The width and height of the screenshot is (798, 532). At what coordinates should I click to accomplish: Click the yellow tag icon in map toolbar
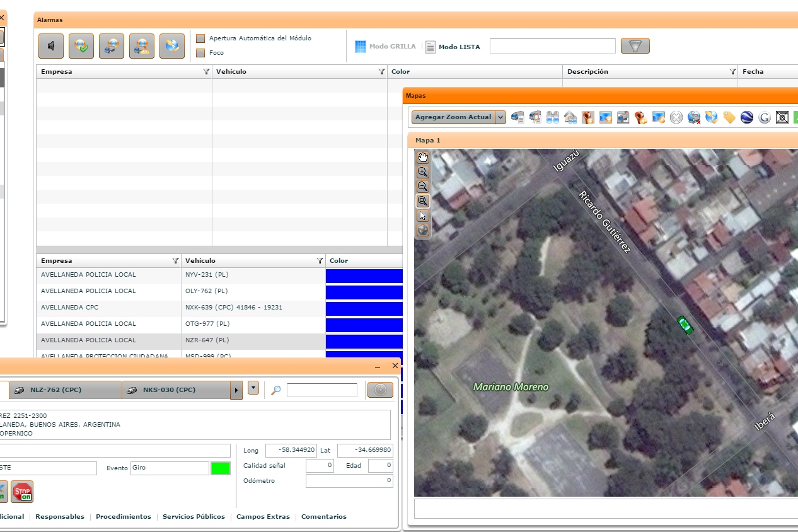tap(729, 117)
